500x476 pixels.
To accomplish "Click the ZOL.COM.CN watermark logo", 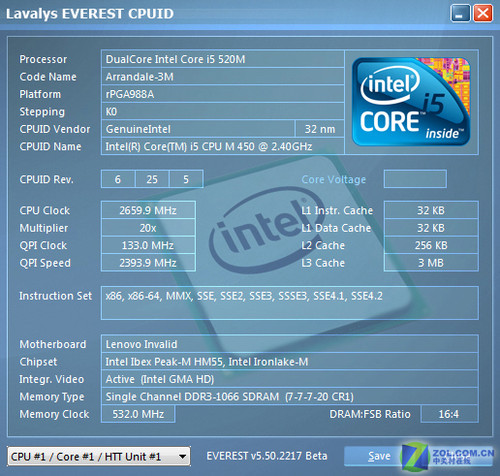I will pyautogui.click(x=448, y=456).
